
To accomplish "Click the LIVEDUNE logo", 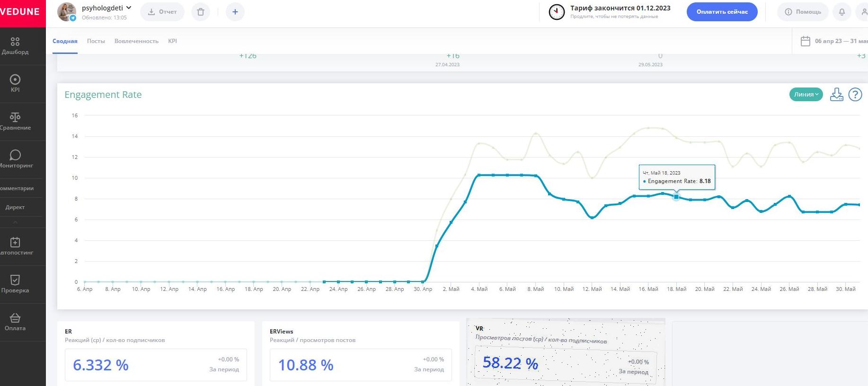I will click(x=20, y=12).
